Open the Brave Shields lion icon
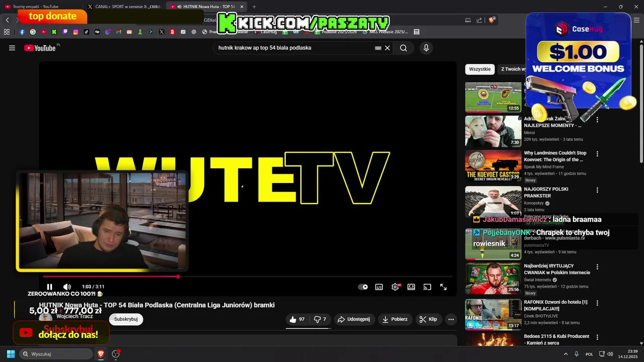644x362 pixels. pyautogui.click(x=493, y=20)
